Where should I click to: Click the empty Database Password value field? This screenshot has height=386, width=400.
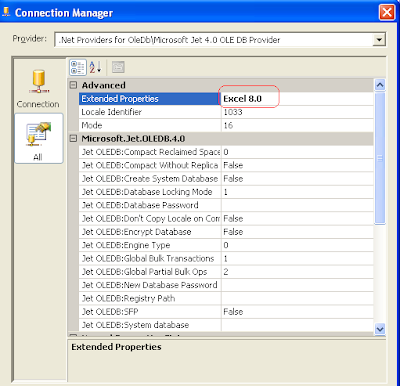[297, 205]
